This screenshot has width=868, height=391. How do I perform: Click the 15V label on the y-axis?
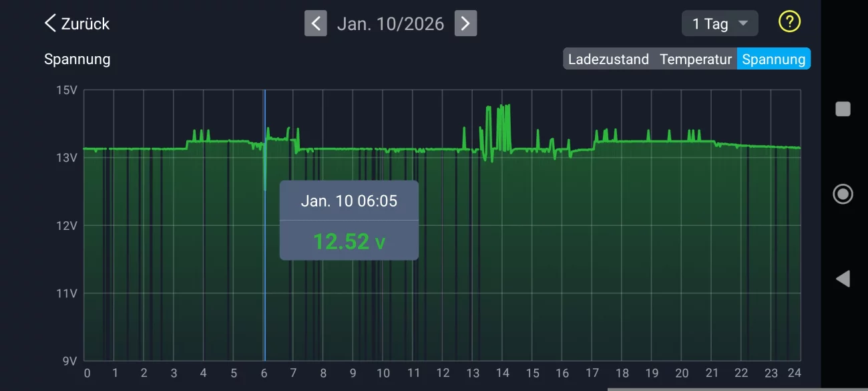67,90
